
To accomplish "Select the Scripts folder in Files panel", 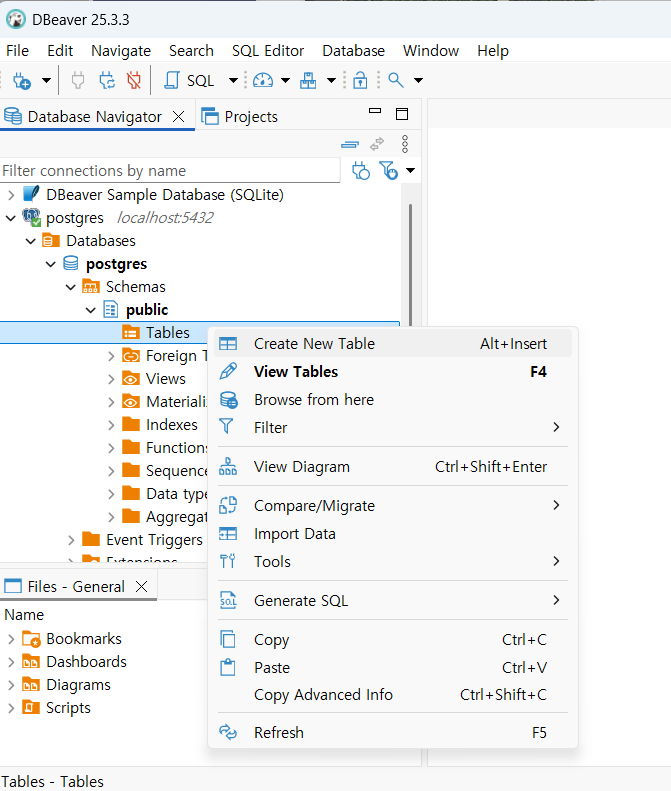I will (68, 708).
